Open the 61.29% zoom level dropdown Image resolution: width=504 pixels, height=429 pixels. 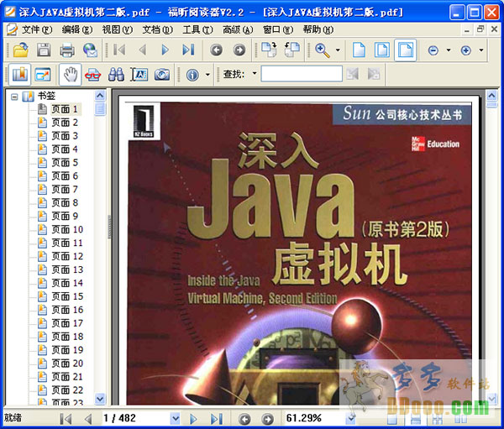(351, 418)
